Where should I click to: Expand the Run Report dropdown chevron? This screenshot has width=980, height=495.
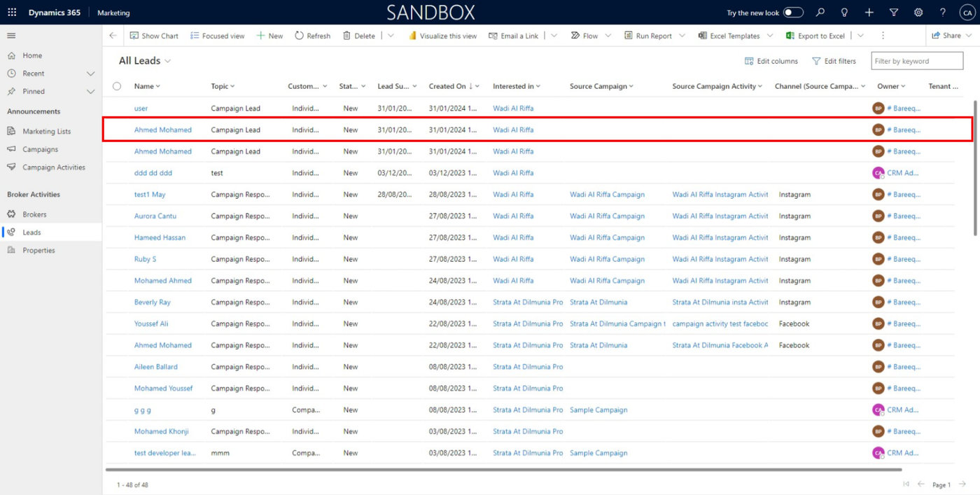[x=682, y=36]
